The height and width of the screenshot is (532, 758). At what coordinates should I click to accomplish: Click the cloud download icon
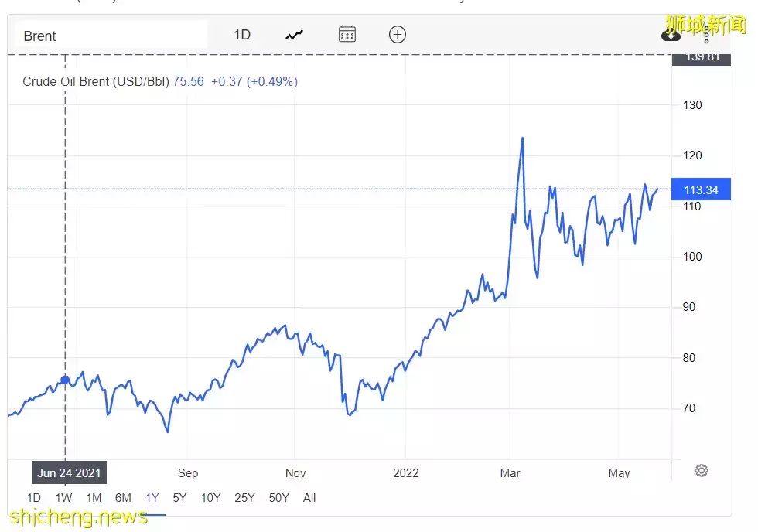pos(671,35)
